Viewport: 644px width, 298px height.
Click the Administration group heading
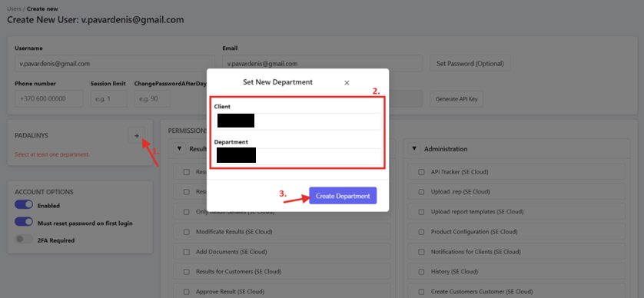(446, 148)
